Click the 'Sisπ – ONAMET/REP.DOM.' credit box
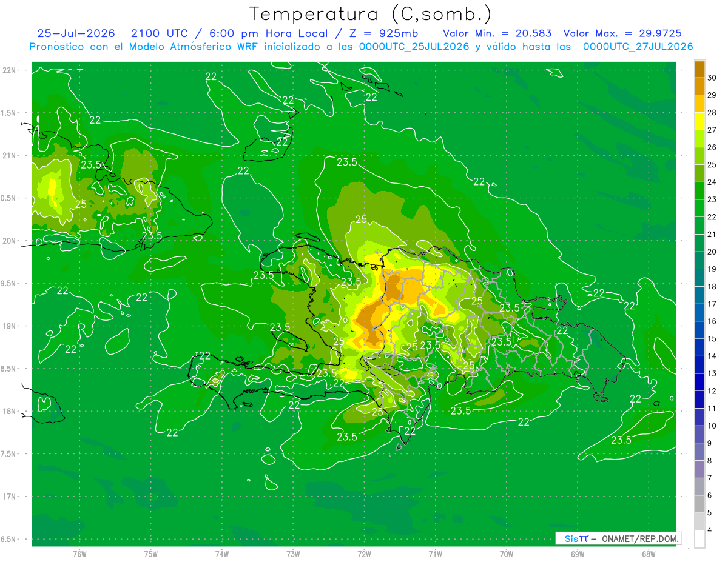The image size is (728, 562). click(x=618, y=538)
